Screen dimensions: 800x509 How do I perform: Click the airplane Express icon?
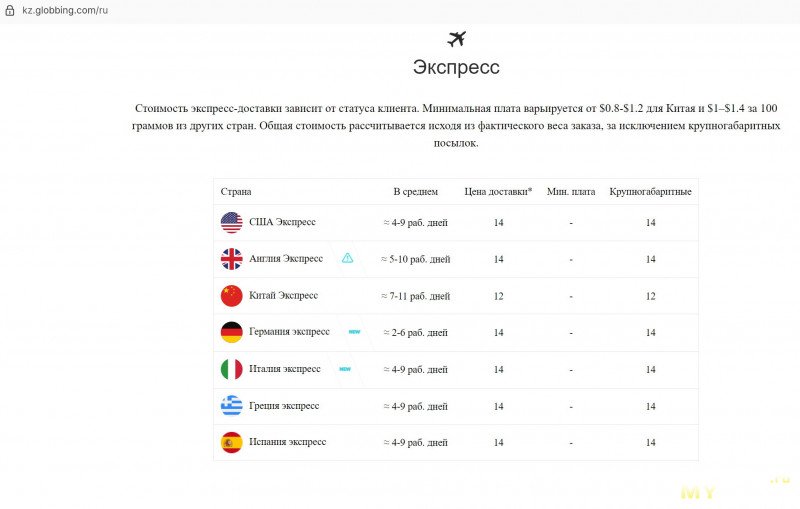pyautogui.click(x=456, y=39)
